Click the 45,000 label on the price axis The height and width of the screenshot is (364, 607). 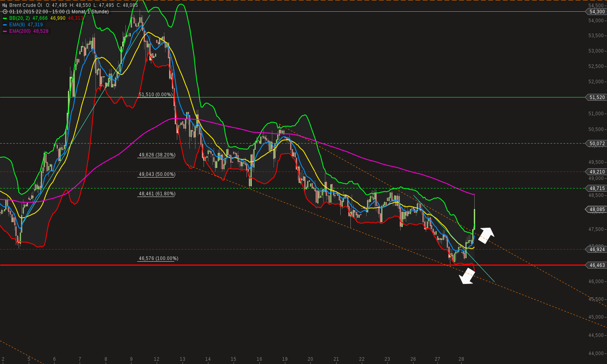tap(596, 317)
